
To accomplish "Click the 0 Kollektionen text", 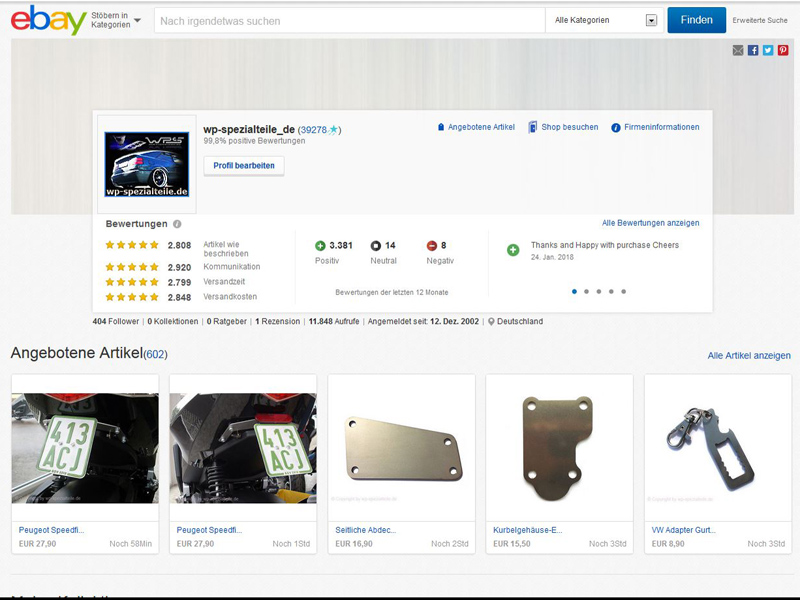I will (173, 321).
